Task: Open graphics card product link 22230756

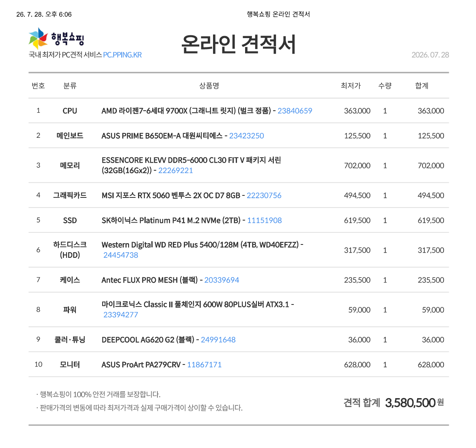Action: click(x=264, y=195)
